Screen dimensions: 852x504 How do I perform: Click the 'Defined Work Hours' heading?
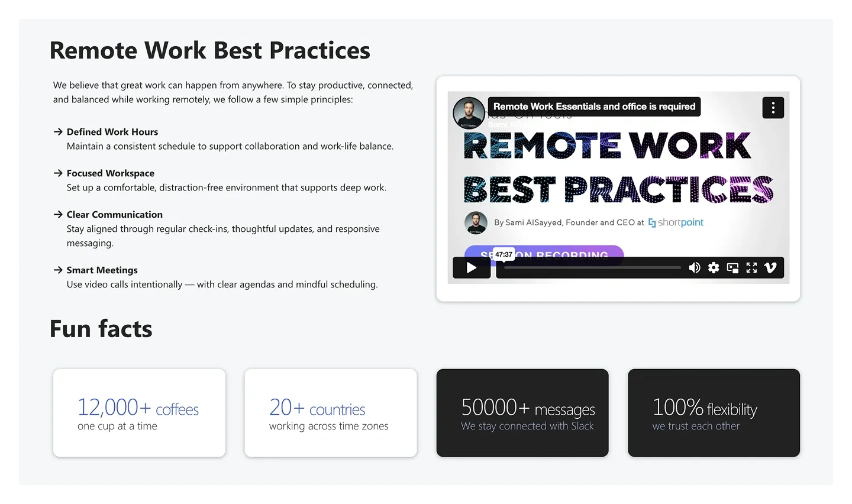(112, 132)
